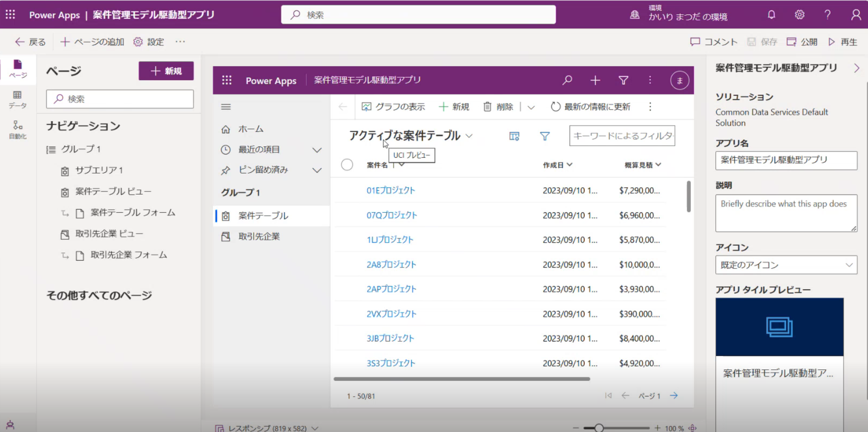Open command bar overflow vertical ellipsis
The width and height of the screenshot is (868, 432).
click(x=650, y=107)
